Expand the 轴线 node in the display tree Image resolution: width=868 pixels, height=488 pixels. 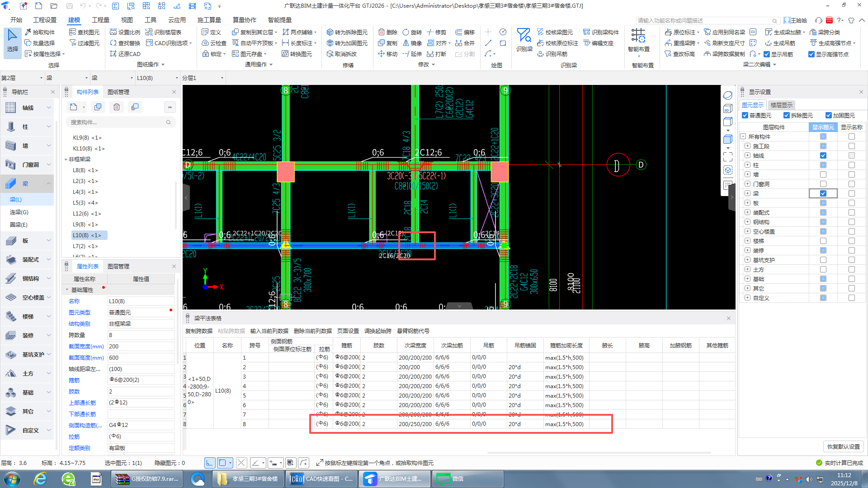[747, 155]
